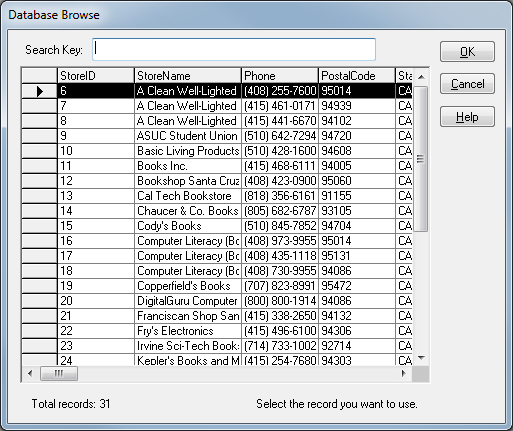Click the row selector for StoreID 15
513x431 pixels.
point(39,226)
